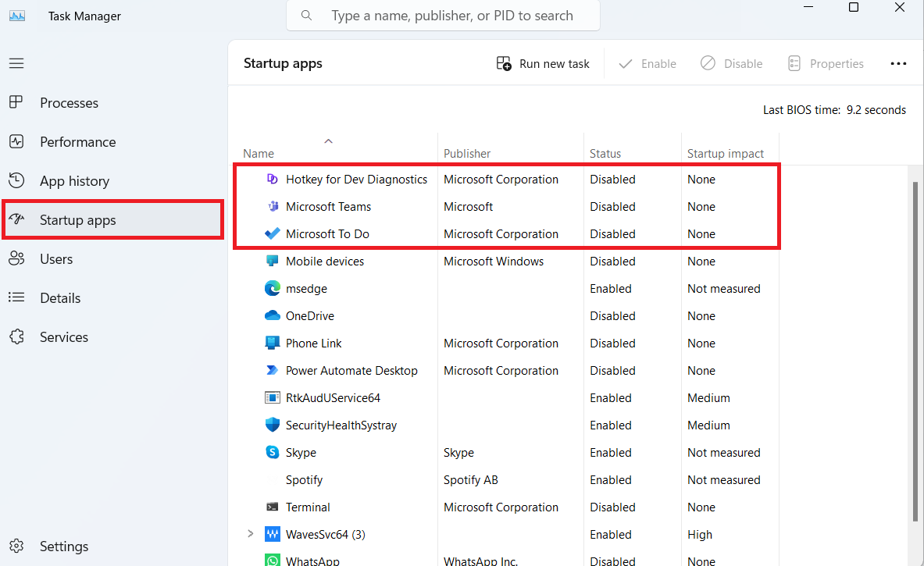Click the RtkAudUService64 icon
Image resolution: width=924 pixels, height=566 pixels.
[x=273, y=397]
